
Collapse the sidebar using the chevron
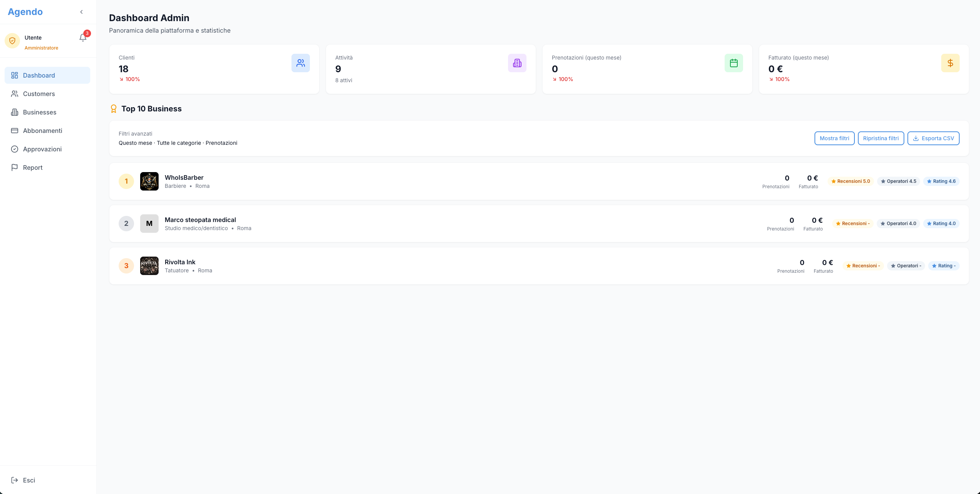[82, 12]
